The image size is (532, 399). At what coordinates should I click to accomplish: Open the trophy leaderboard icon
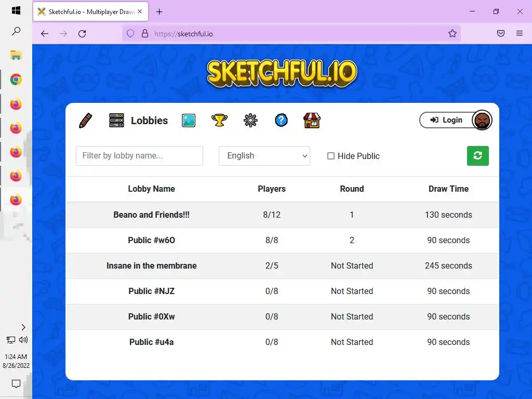tap(219, 121)
